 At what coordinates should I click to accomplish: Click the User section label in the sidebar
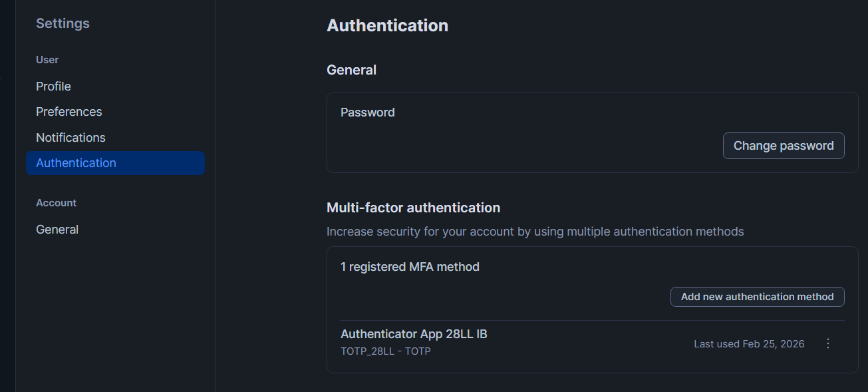(47, 60)
